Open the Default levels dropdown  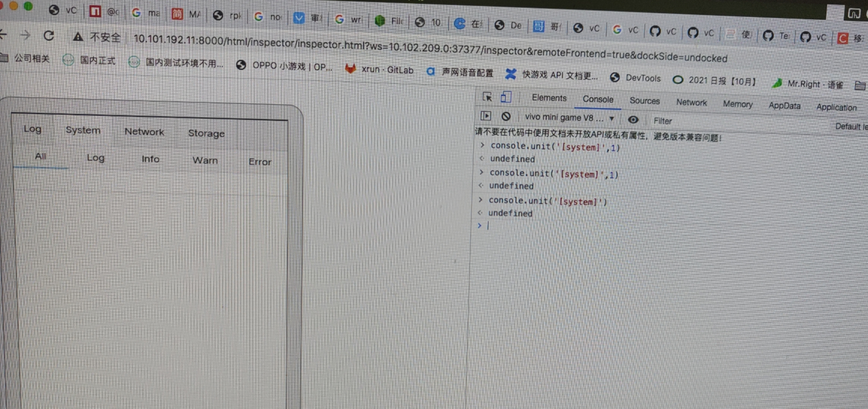click(850, 126)
